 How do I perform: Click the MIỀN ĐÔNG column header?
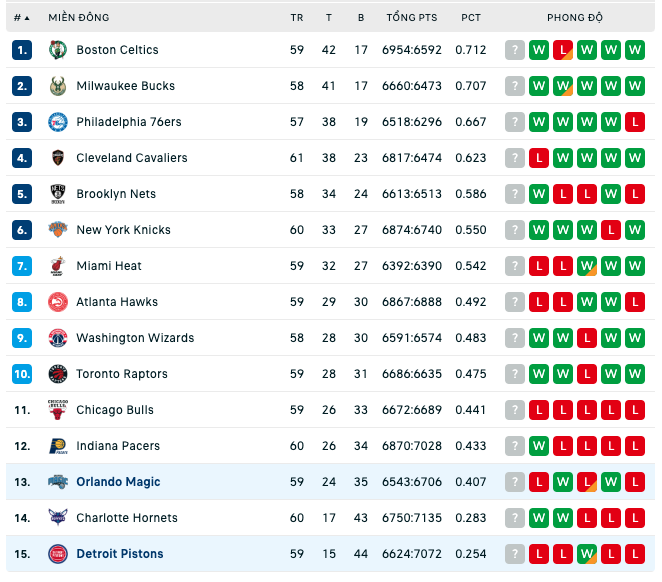79,17
